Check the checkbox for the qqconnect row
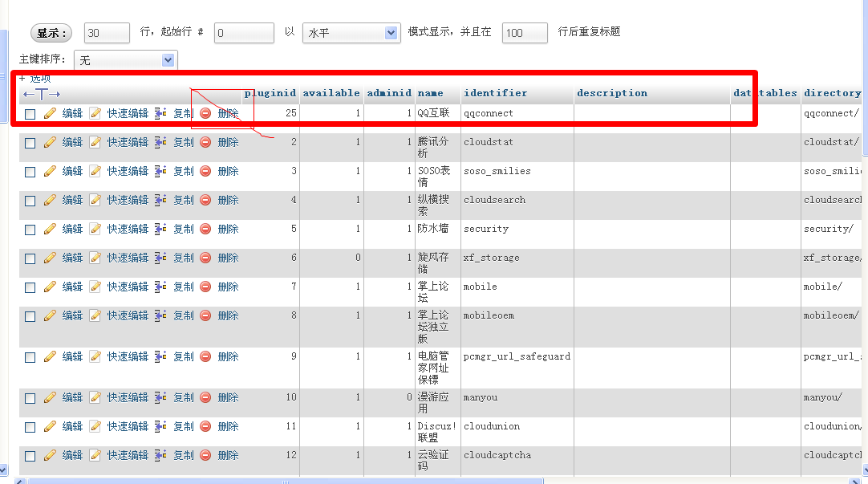 pos(30,114)
